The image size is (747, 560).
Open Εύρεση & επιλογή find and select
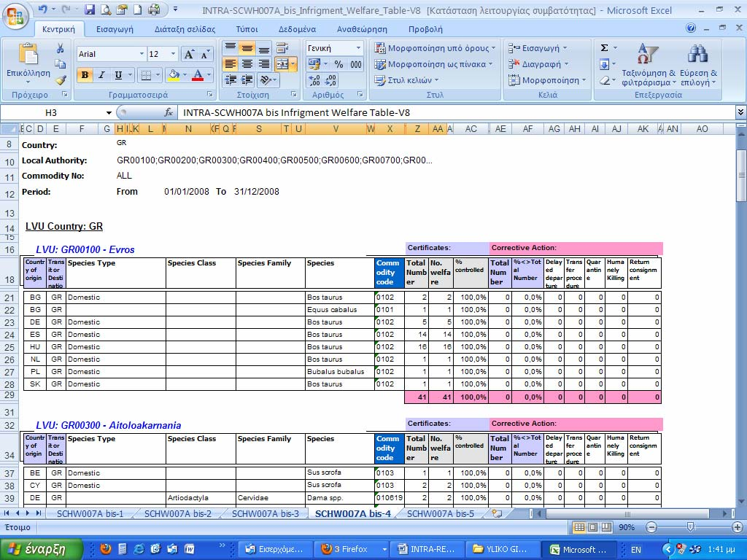tap(698, 64)
